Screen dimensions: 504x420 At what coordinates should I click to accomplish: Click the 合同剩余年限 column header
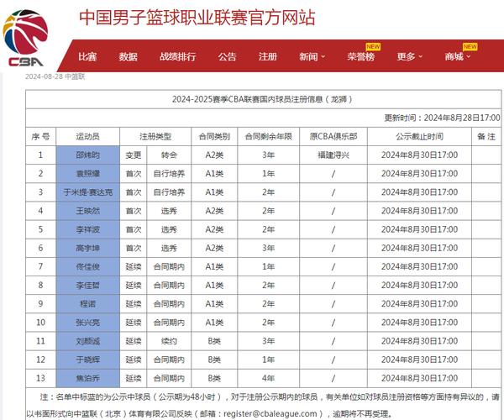click(x=269, y=137)
